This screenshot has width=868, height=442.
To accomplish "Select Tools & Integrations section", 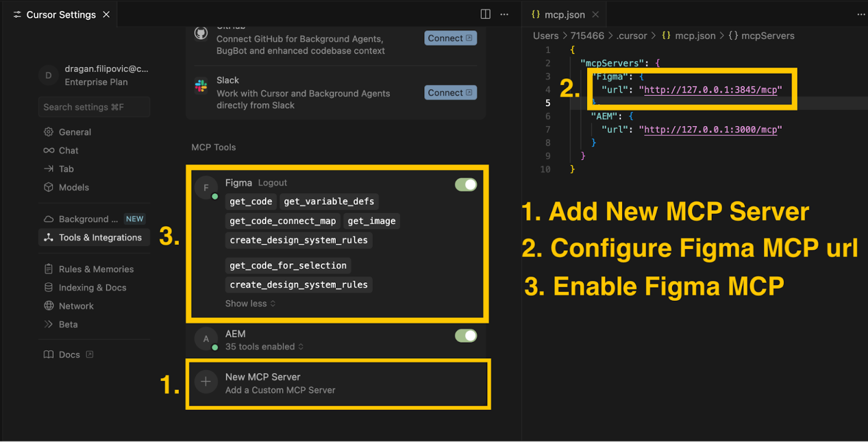I will point(94,237).
